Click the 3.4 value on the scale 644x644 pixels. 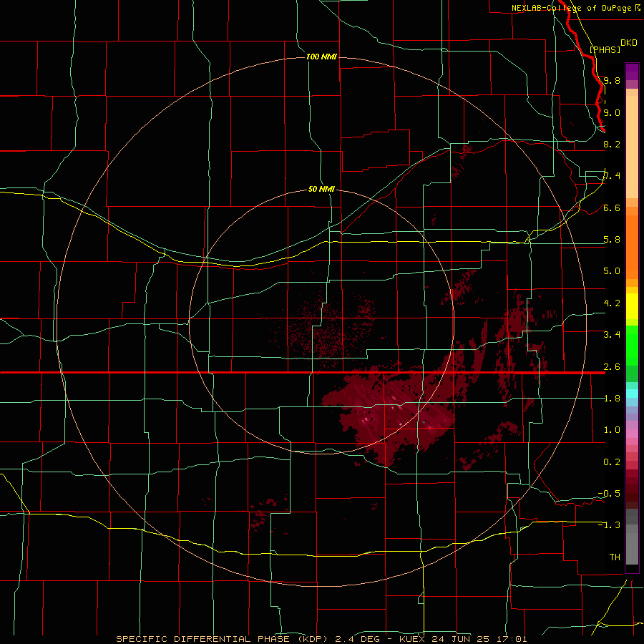click(612, 335)
